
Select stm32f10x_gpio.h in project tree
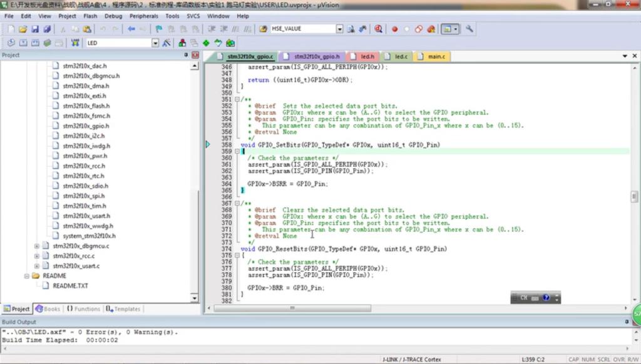click(86, 126)
